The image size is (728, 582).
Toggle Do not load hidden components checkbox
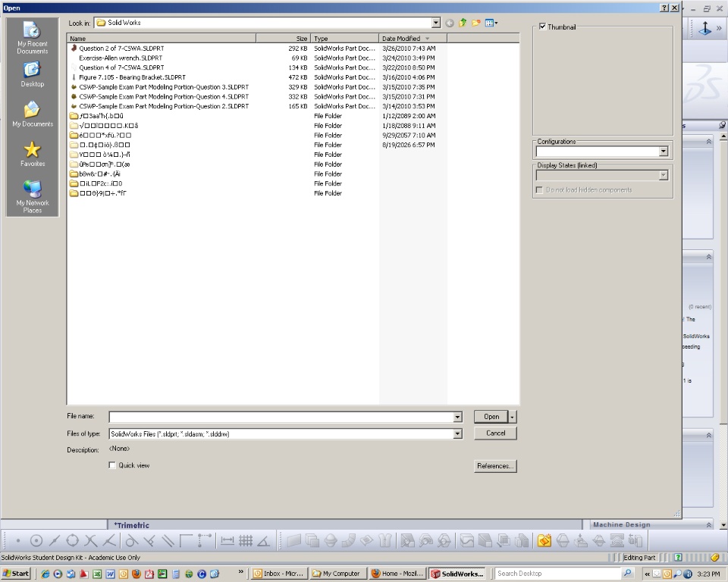coord(539,189)
